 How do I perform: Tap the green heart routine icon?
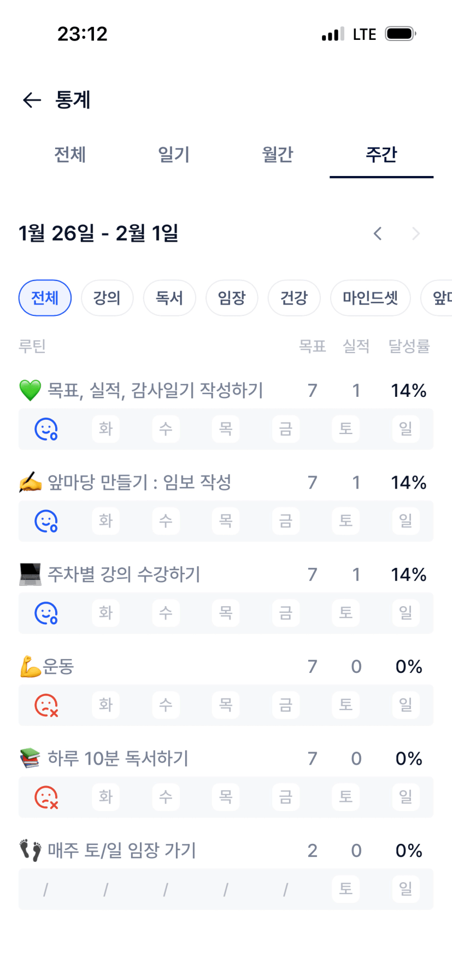point(30,390)
